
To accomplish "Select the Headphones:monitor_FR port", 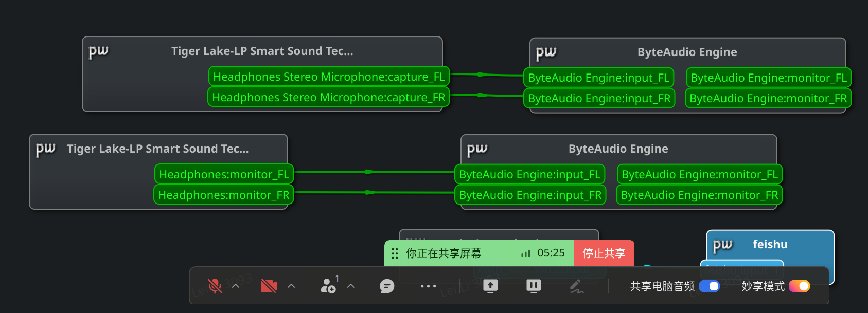I will [x=223, y=195].
